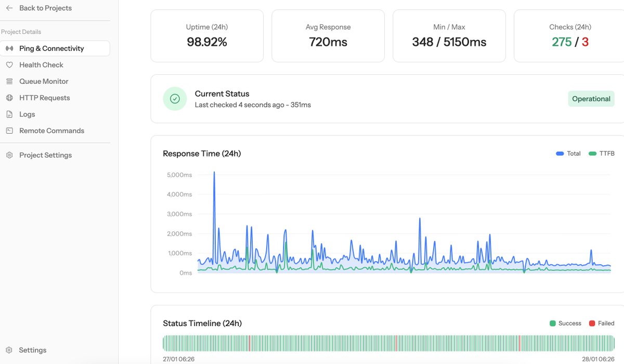624x364 pixels.
Task: Click the Queue Monitor stack icon
Action: pos(9,81)
